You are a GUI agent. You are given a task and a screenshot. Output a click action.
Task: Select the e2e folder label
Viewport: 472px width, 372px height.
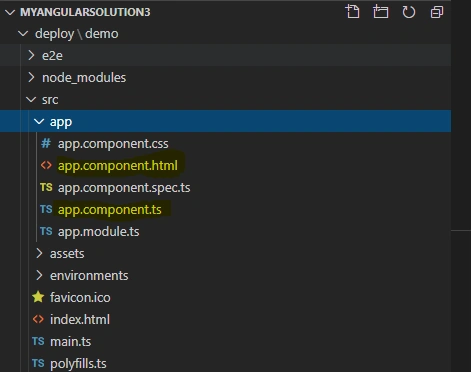[52, 56]
